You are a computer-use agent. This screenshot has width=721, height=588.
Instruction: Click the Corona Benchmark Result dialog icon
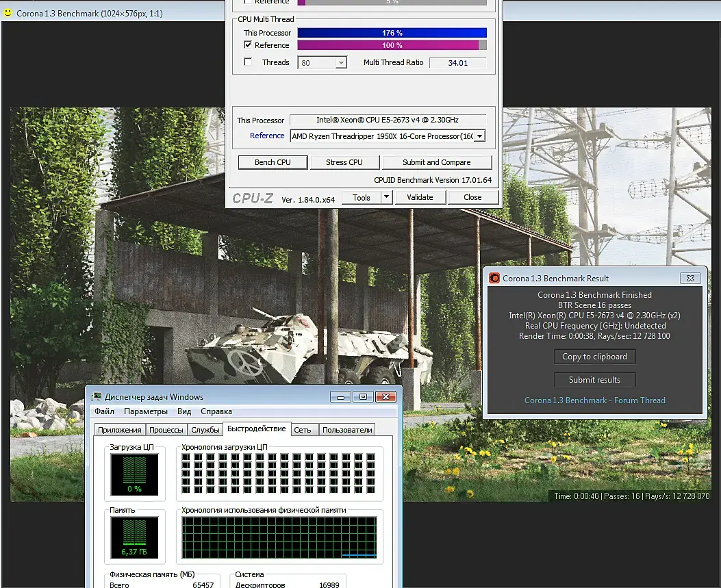coord(494,279)
